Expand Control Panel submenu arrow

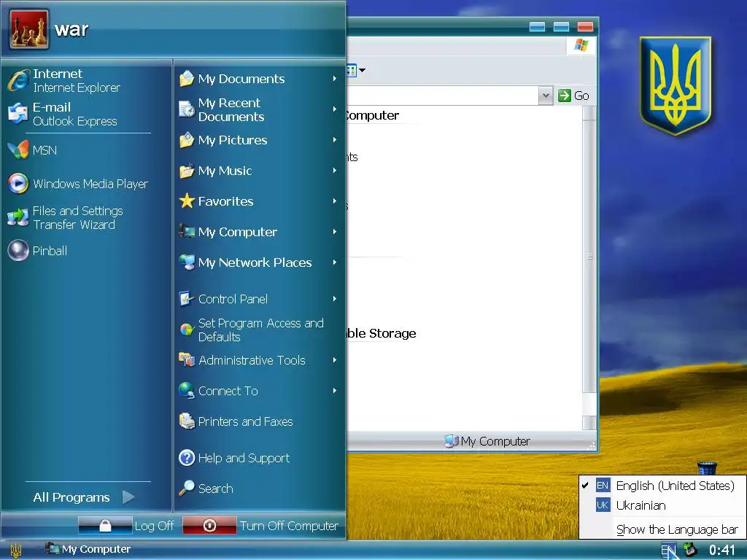(335, 299)
